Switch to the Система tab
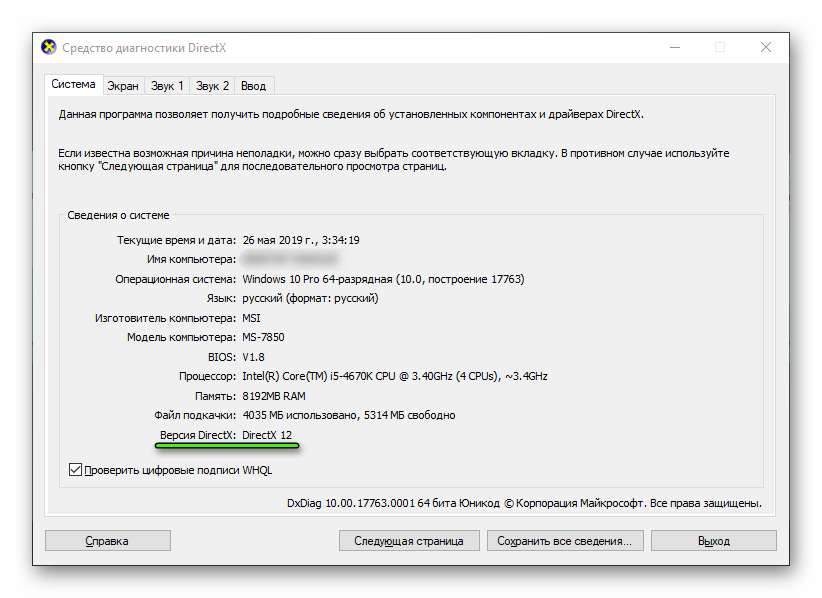 [x=74, y=85]
